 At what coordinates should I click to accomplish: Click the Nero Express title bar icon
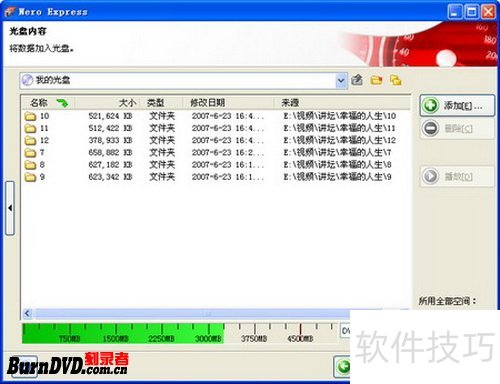[x=10, y=12]
